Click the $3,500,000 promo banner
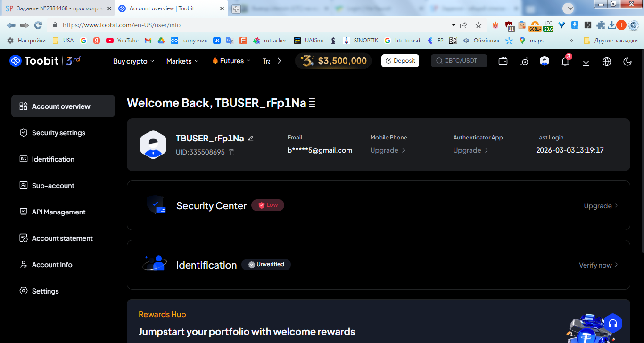644x343 pixels. 333,61
